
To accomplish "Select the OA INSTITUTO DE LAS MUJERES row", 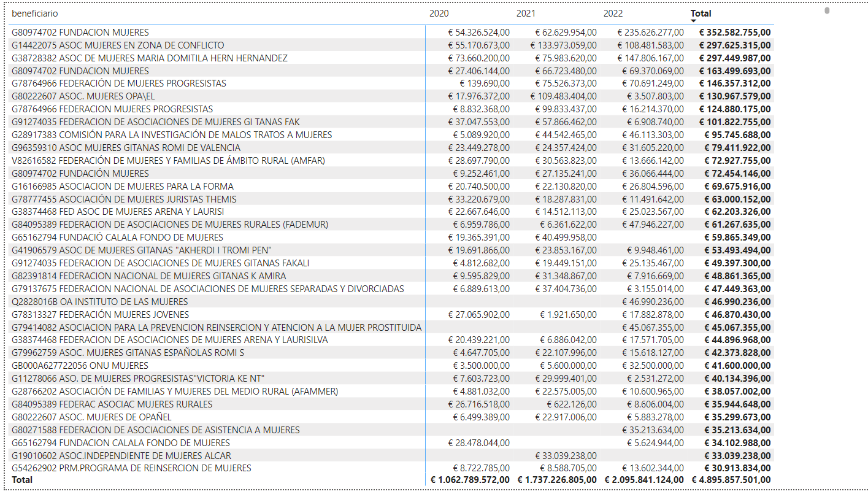I will click(x=393, y=301).
